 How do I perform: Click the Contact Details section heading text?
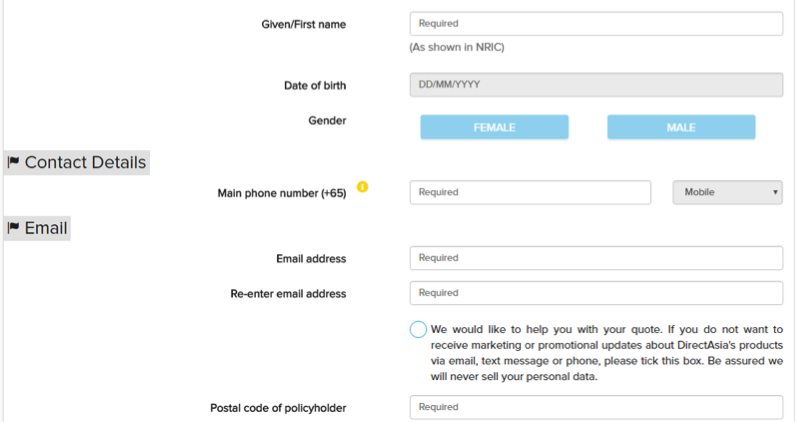tap(85, 163)
